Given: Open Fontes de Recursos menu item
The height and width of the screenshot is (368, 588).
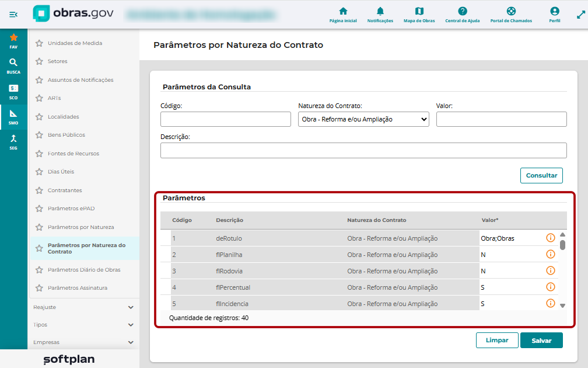Looking at the screenshot, I should pyautogui.click(x=73, y=154).
